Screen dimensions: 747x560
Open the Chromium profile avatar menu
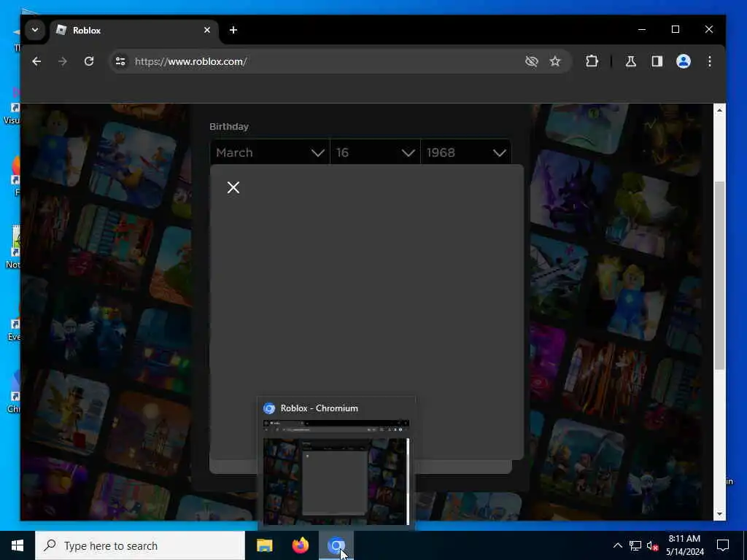[684, 61]
